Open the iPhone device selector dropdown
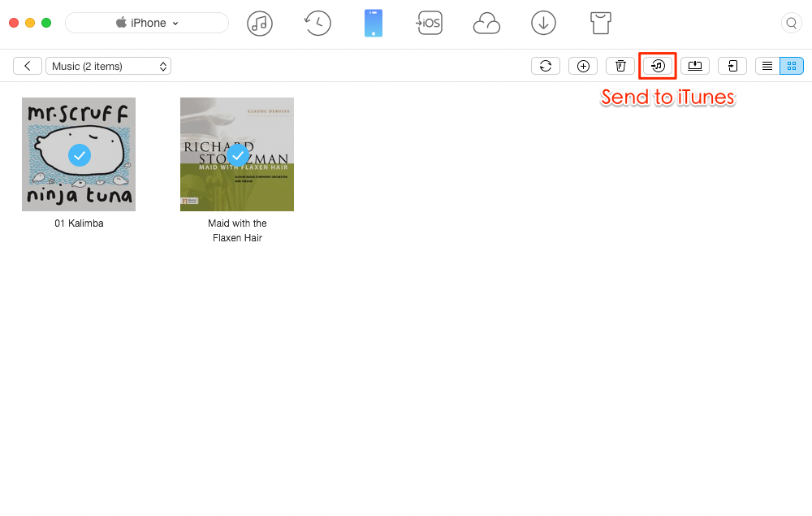812x516 pixels. 146,23
